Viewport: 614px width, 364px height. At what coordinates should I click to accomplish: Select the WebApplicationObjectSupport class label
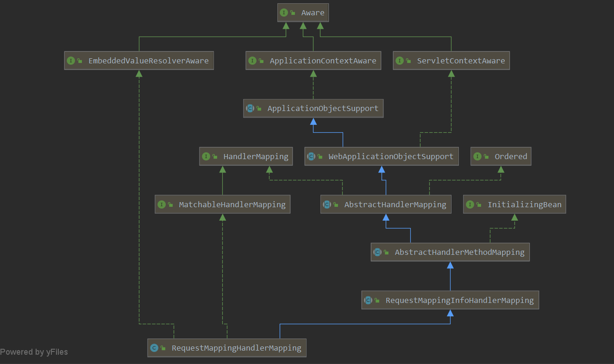click(391, 156)
